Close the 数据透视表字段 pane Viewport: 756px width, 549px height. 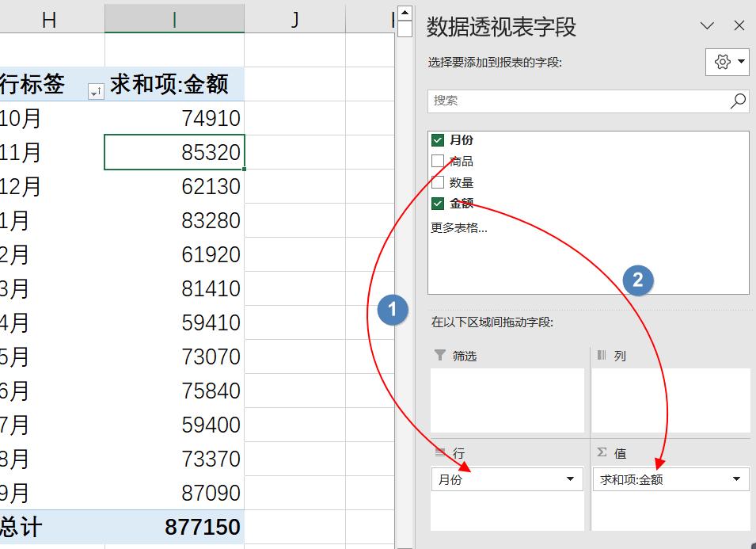pos(739,25)
